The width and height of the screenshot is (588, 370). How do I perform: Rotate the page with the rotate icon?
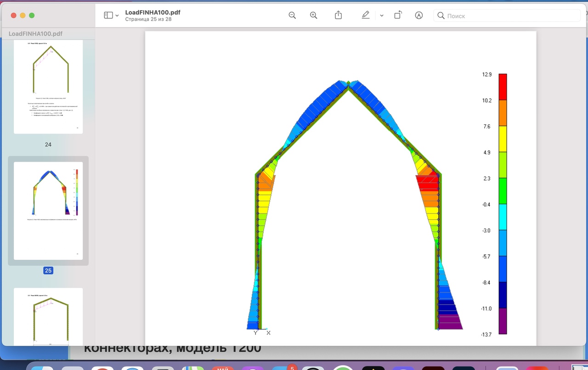398,16
